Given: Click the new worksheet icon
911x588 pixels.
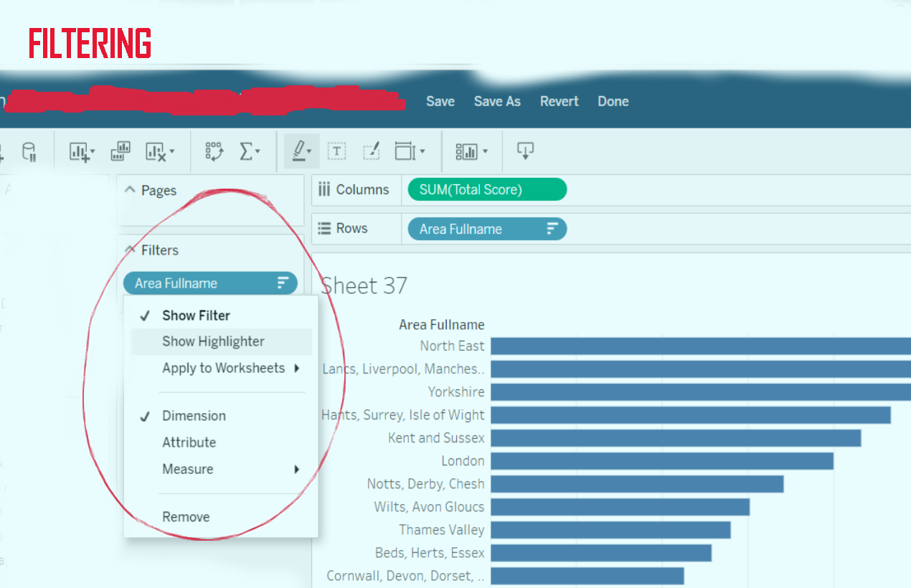Looking at the screenshot, I should [81, 151].
